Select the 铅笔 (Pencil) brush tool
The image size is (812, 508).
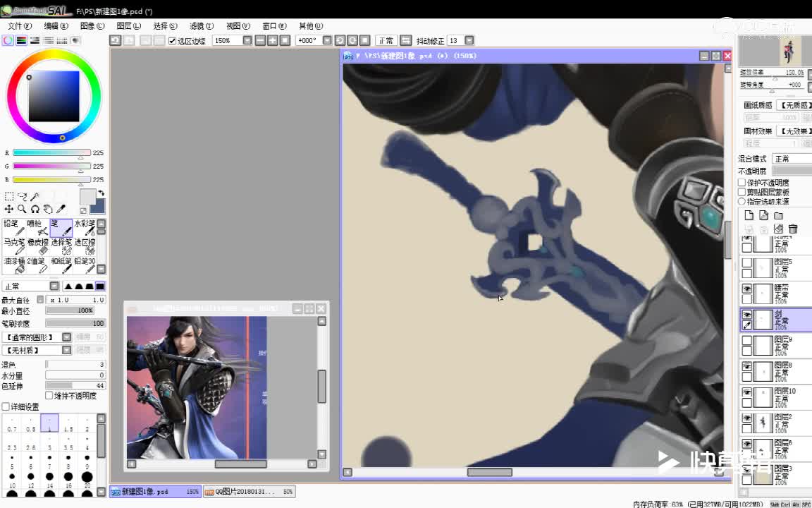pyautogui.click(x=14, y=228)
